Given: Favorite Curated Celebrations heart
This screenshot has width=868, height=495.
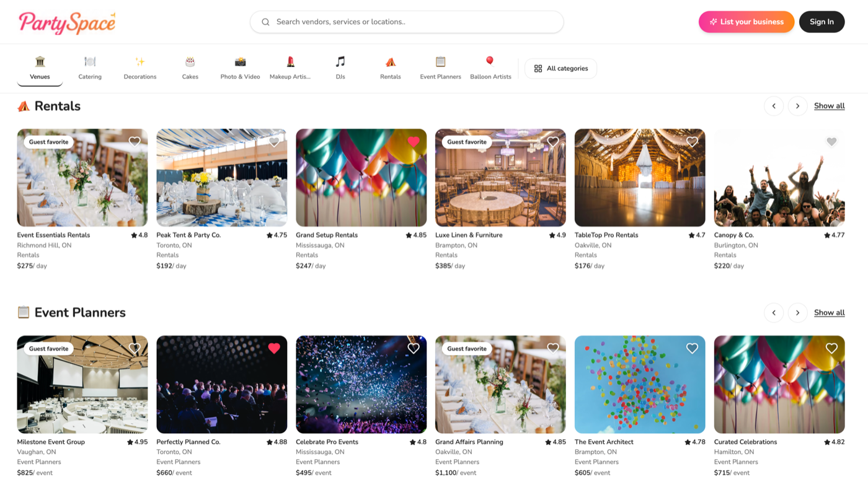Looking at the screenshot, I should [x=831, y=349].
